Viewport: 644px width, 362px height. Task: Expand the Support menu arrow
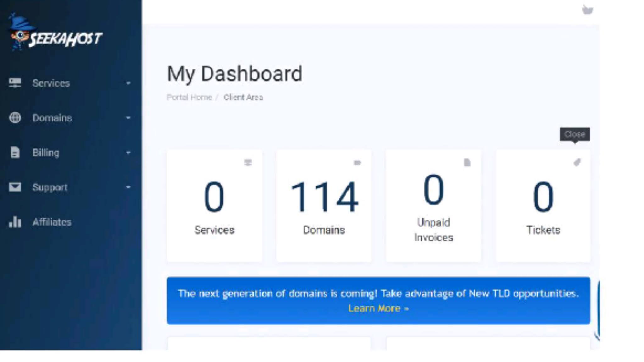pos(128,187)
